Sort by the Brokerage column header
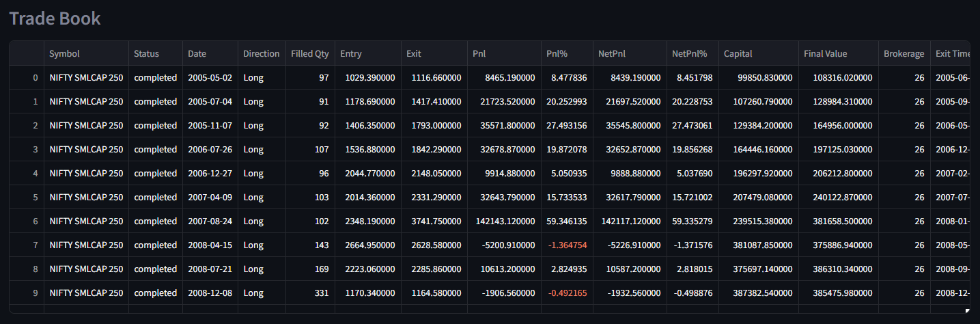This screenshot has height=324, width=980. 904,53
